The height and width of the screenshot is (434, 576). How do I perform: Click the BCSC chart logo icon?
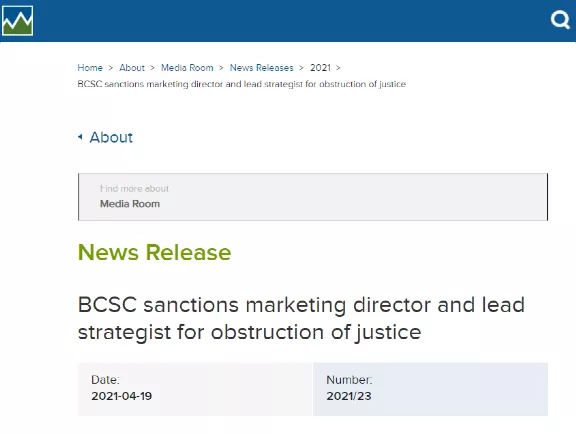(x=17, y=21)
